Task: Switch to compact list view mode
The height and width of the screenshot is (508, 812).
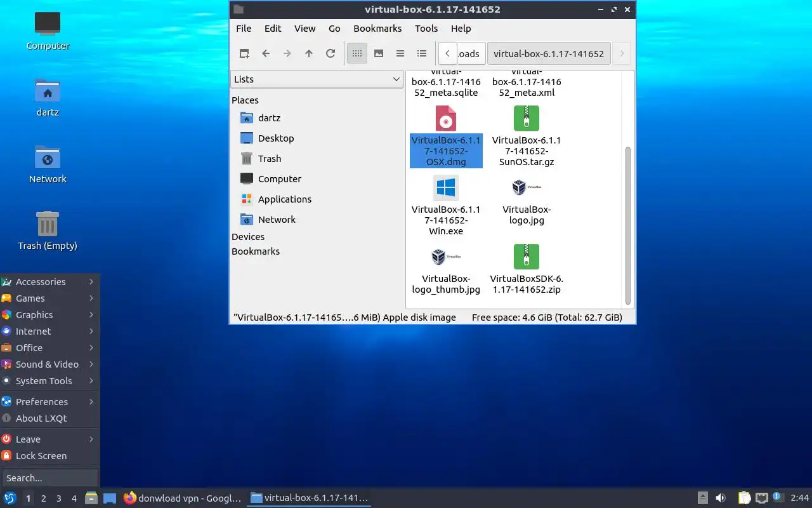Action: [400, 54]
